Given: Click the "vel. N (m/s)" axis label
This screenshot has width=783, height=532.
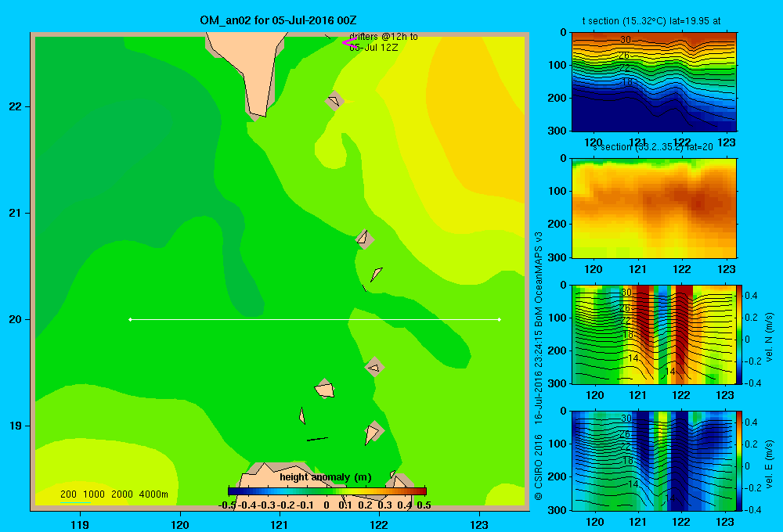Looking at the screenshot, I should pos(769,337).
